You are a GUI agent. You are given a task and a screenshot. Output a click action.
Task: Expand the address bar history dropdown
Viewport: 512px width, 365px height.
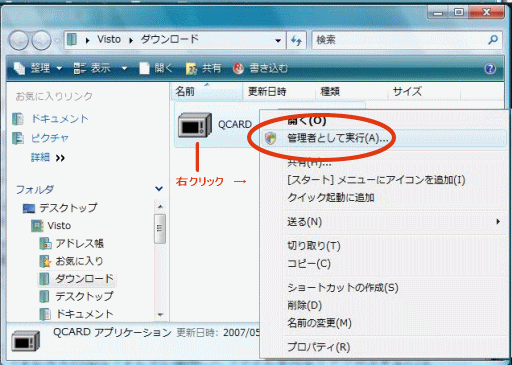278,40
